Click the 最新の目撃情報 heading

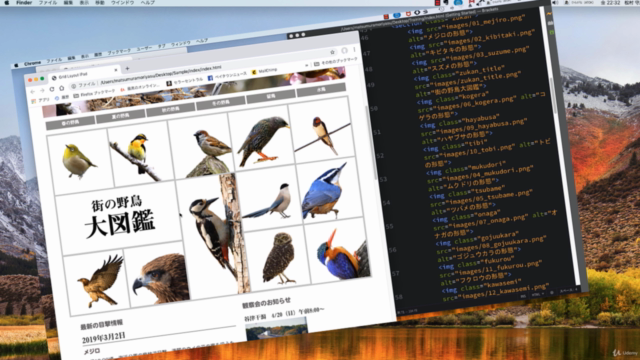click(x=102, y=324)
